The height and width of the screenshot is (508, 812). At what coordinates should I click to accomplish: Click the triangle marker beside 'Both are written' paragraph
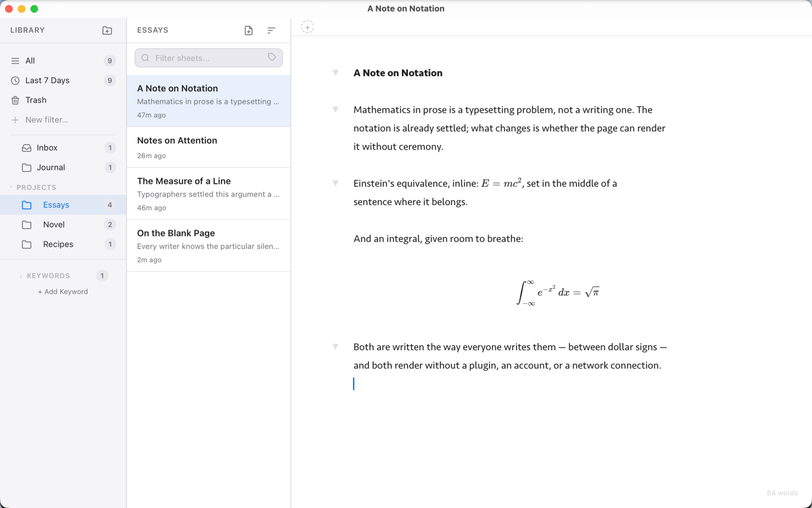click(335, 346)
